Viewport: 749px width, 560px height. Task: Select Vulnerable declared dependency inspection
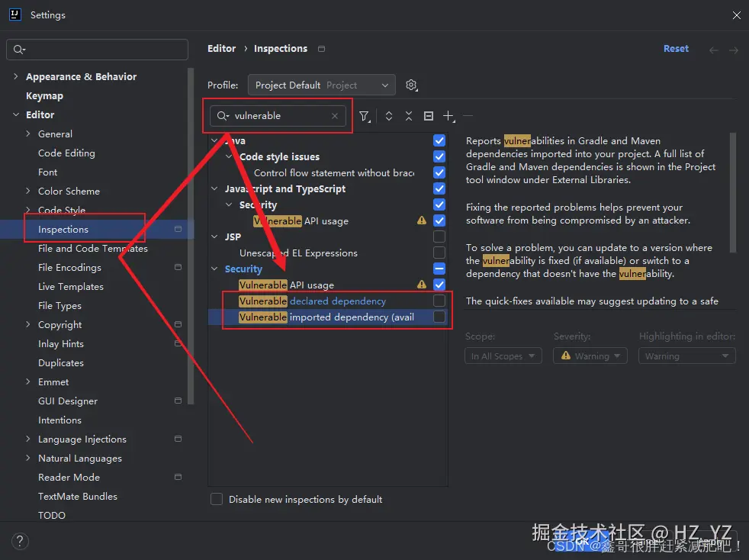coord(313,301)
